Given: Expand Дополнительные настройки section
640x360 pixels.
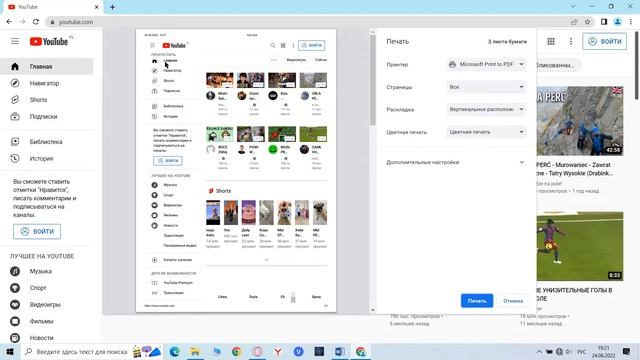Looking at the screenshot, I should click(x=456, y=162).
